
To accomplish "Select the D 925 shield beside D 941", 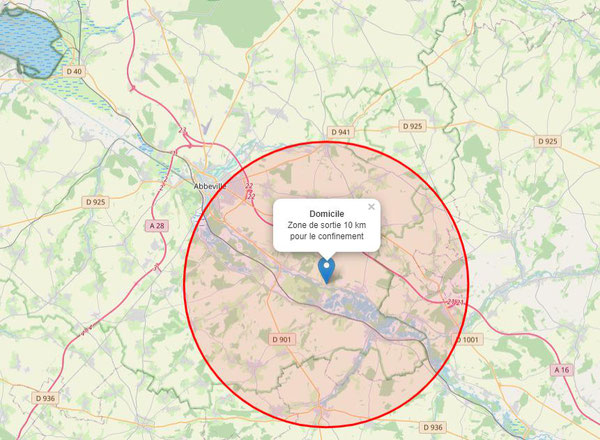I will (412, 126).
